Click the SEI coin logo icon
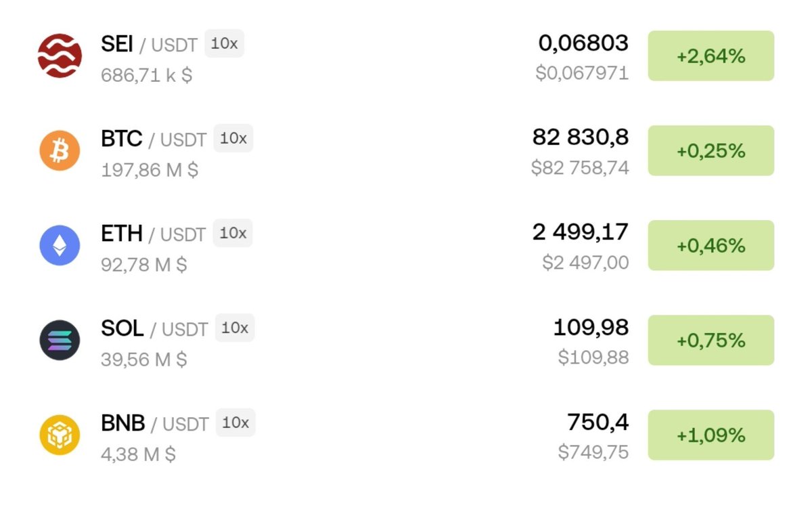Screen dimensions: 812x518 (60, 56)
